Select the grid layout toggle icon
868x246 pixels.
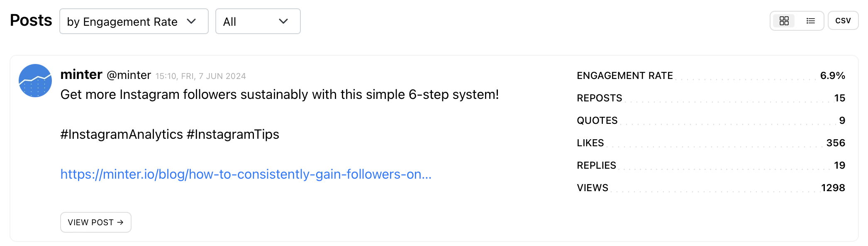click(x=784, y=20)
